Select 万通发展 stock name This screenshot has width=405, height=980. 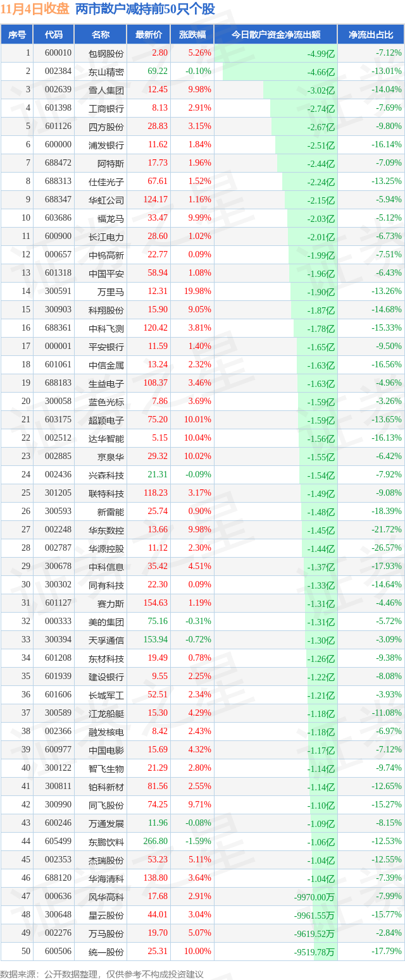[x=108, y=824]
